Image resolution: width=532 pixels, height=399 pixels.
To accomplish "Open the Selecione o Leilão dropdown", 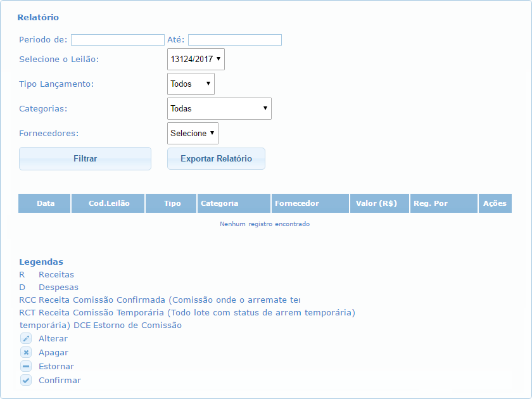I will [196, 59].
